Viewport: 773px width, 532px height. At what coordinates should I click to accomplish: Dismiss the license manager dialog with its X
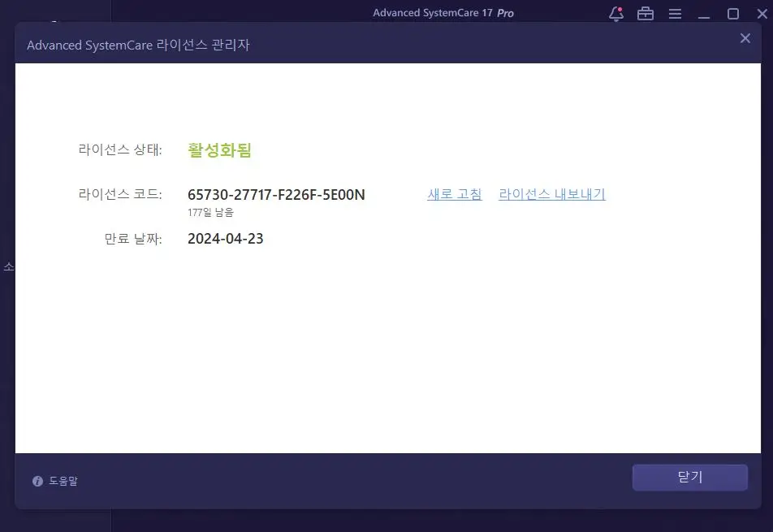click(745, 38)
